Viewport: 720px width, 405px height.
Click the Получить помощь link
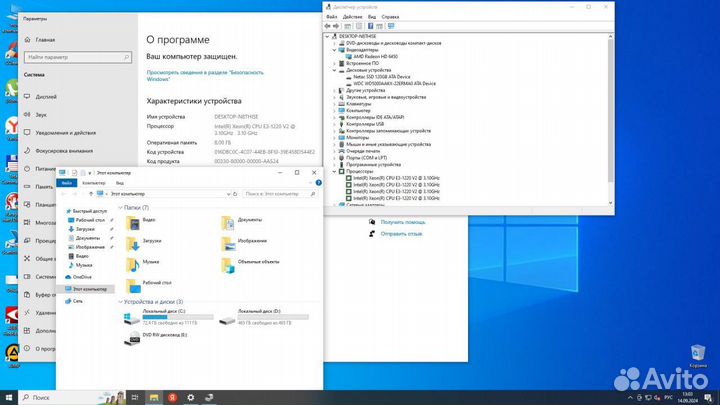coord(403,222)
